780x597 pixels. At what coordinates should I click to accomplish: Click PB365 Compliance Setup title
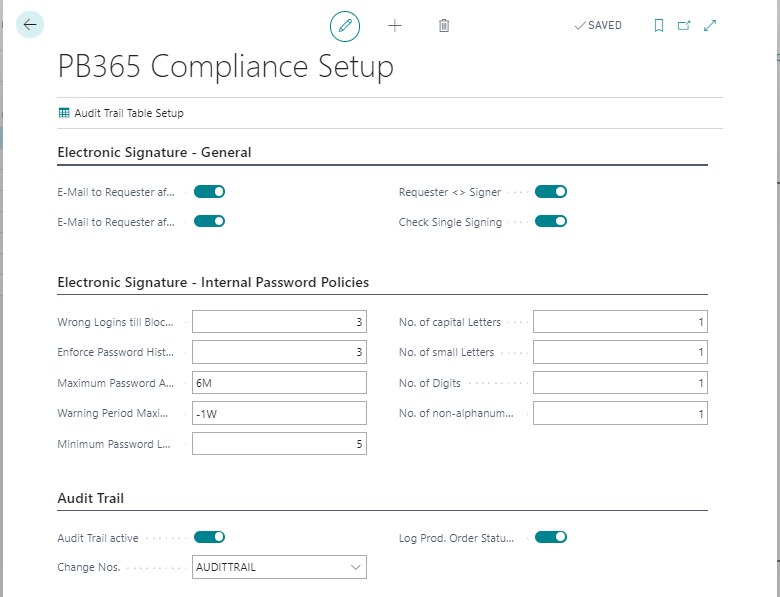(225, 67)
